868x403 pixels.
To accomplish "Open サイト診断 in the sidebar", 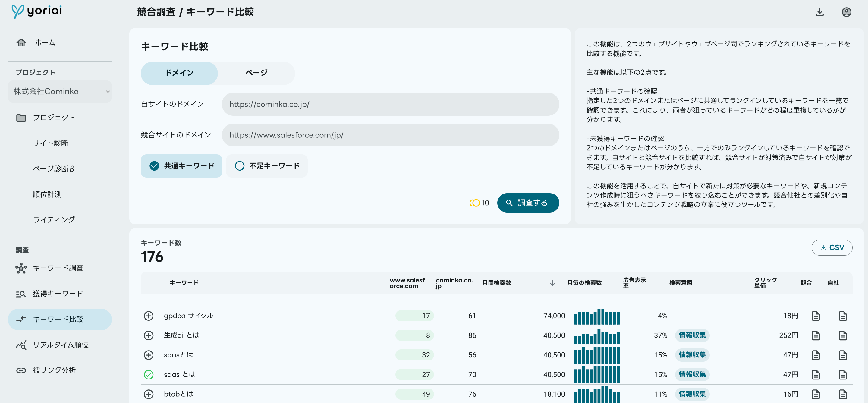I will (51, 143).
